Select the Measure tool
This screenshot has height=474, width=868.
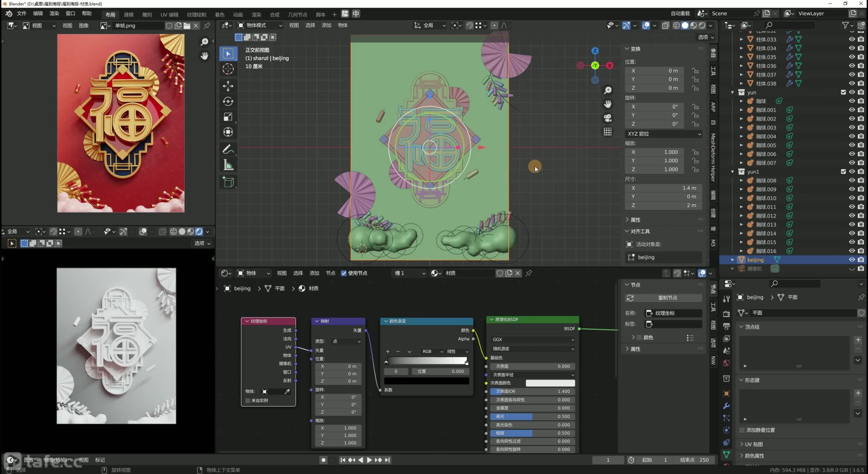(228, 165)
